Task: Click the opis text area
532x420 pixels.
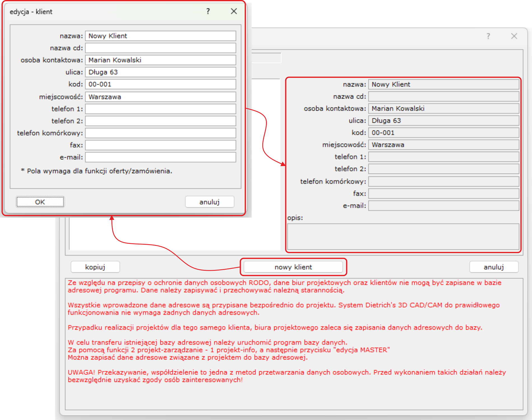Action: (403, 236)
